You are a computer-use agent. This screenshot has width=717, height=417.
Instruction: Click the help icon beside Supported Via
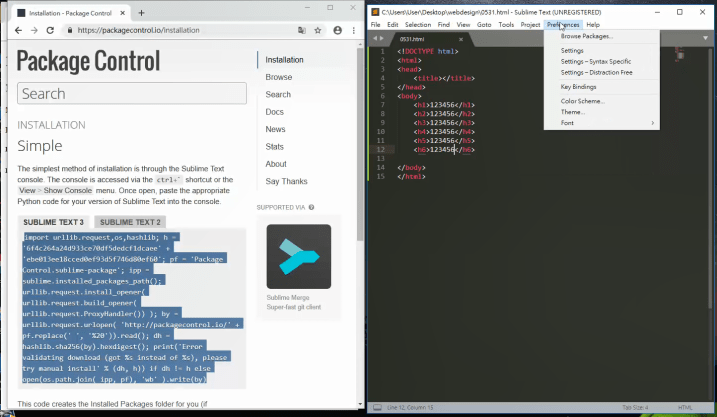[312, 208]
